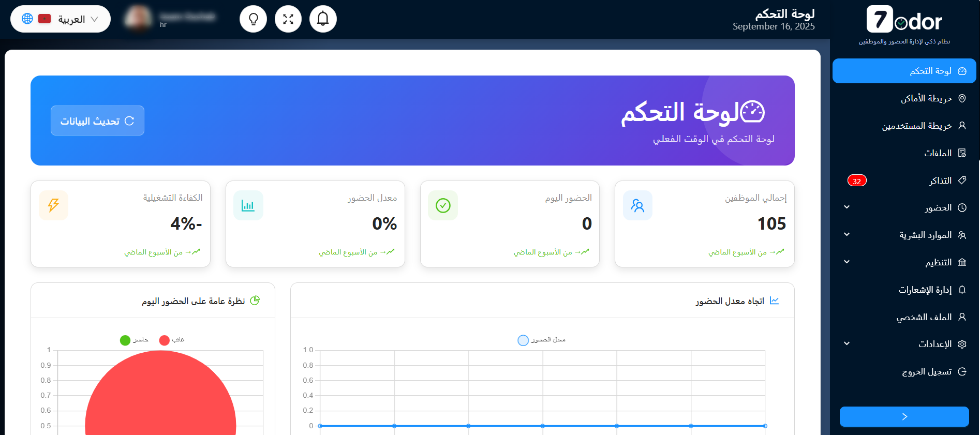Screen dimensions: 980x435
Task: Click the lightning operational efficiency icon
Action: pos(53,205)
